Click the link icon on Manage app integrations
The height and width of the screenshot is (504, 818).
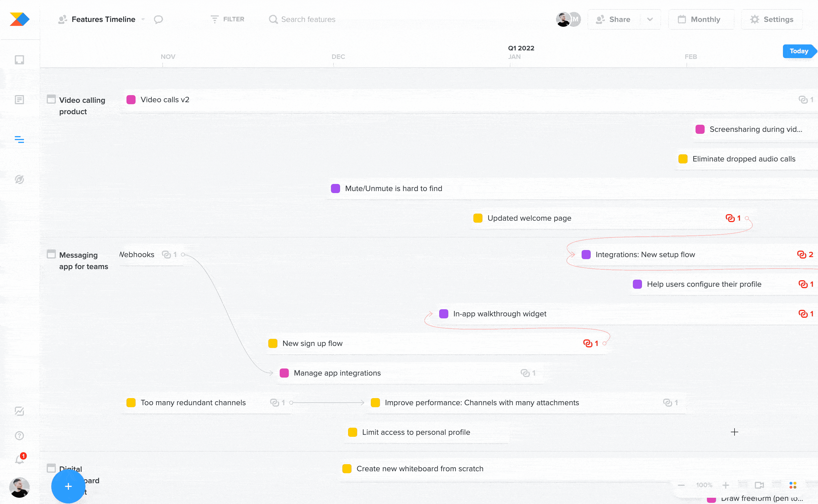525,373
